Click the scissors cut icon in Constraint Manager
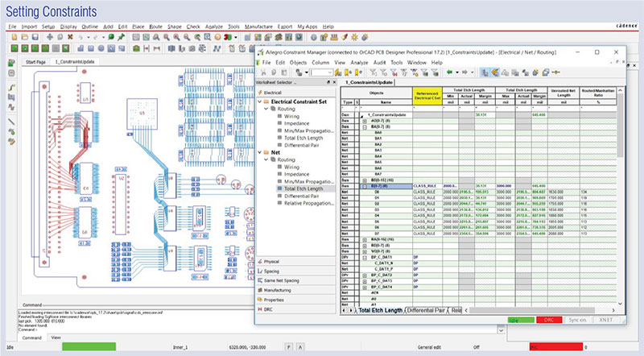 (263, 72)
